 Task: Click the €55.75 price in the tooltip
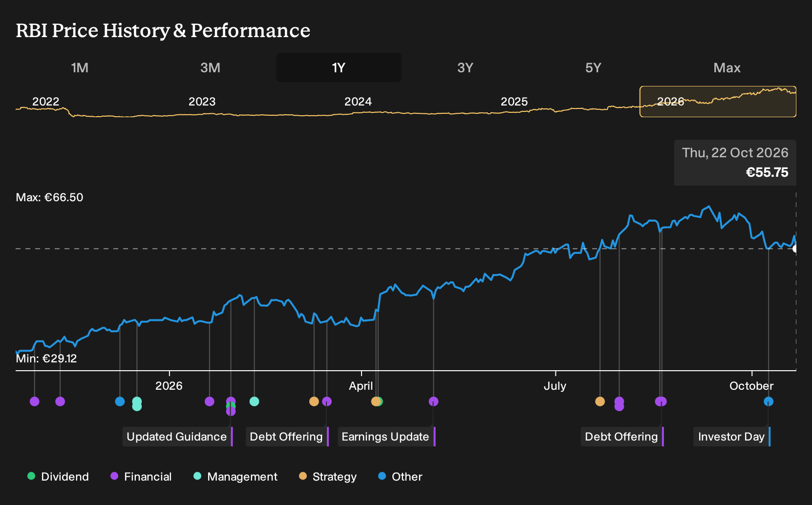click(x=767, y=172)
